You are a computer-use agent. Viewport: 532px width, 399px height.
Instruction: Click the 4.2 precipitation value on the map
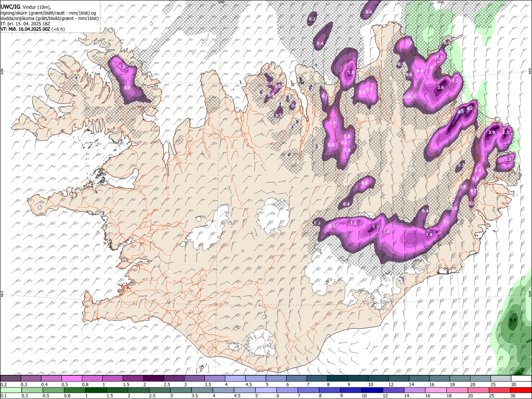click(470, 108)
